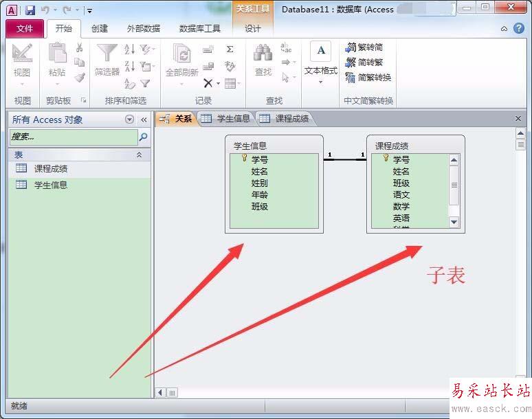
Task: Click the 简转繁 button
Action: [x=364, y=63]
